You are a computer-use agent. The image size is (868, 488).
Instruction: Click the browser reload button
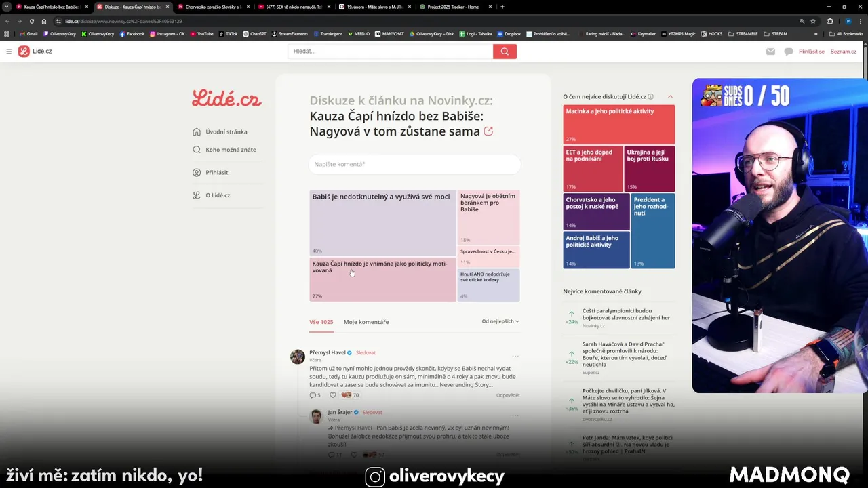pyautogui.click(x=31, y=21)
